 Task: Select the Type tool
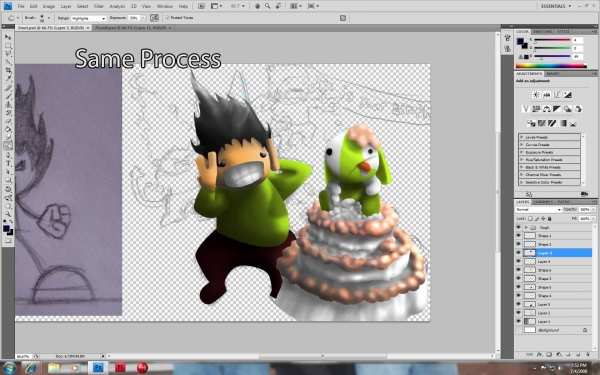coord(8,163)
